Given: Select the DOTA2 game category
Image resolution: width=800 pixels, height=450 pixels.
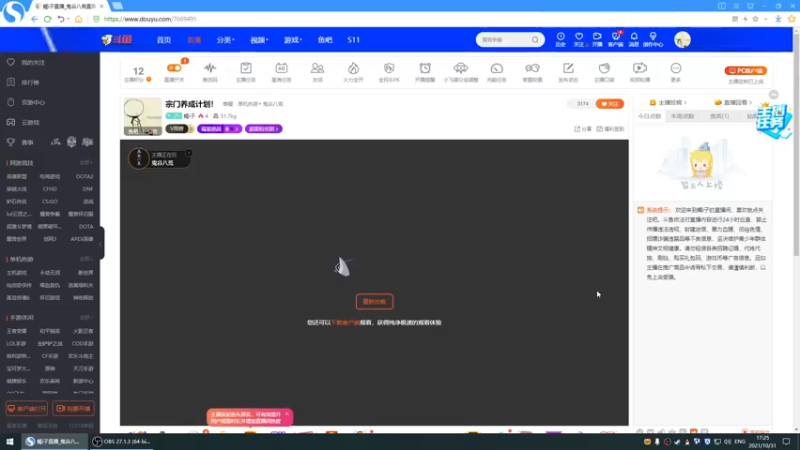Looking at the screenshot, I should pyautogui.click(x=85, y=177).
